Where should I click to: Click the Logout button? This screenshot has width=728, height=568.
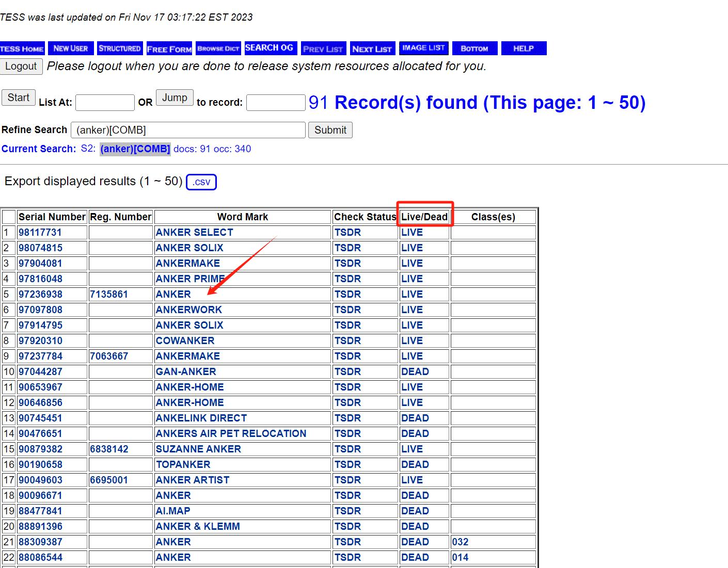click(21, 67)
